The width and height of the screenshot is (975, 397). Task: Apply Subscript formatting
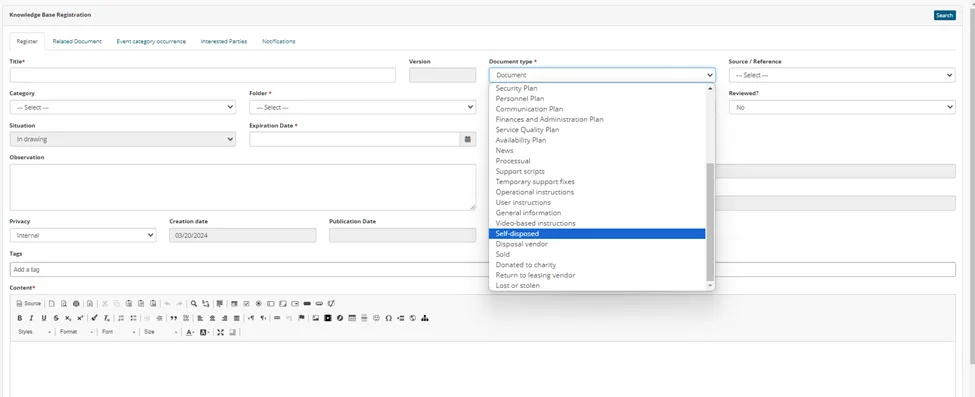coord(68,318)
